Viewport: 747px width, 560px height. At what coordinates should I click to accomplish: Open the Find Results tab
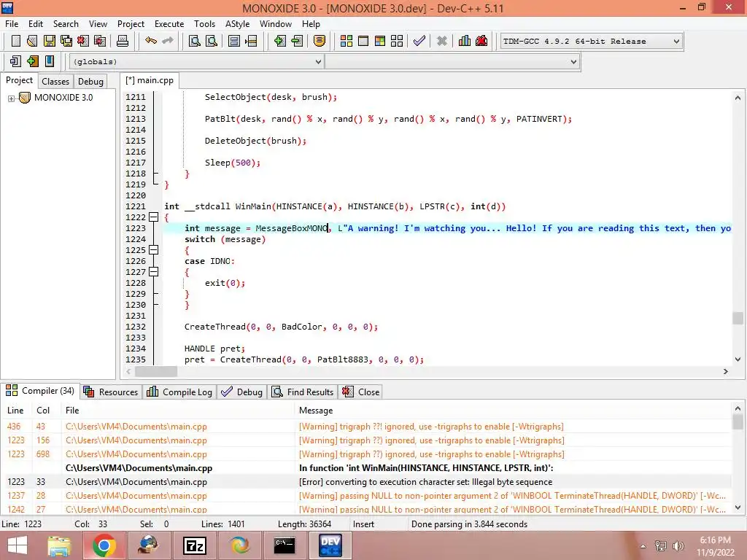303,392
